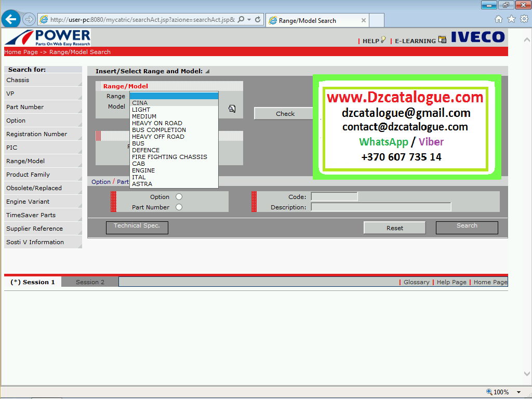Viewport: 532px width, 399px height.
Task: Open Sosti V Information in sidebar
Action: (43, 242)
